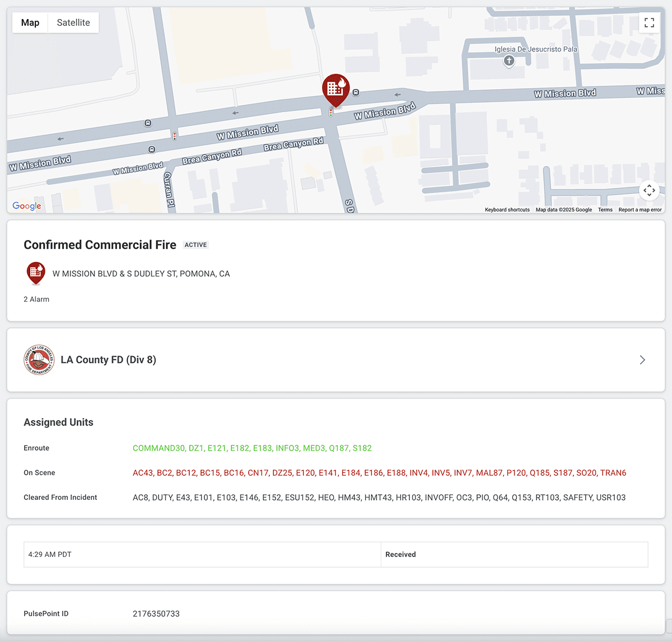The height and width of the screenshot is (641, 672).
Task: Toggle fullscreen map view
Action: (x=649, y=22)
